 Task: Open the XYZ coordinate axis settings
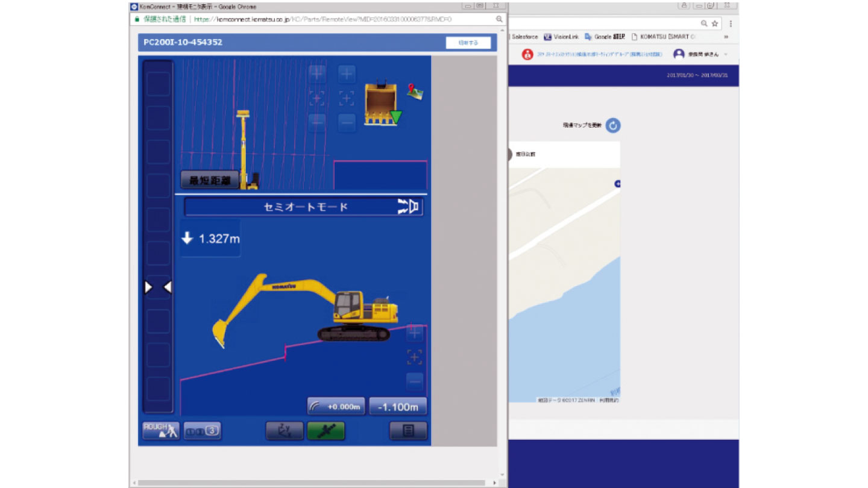coord(285,431)
